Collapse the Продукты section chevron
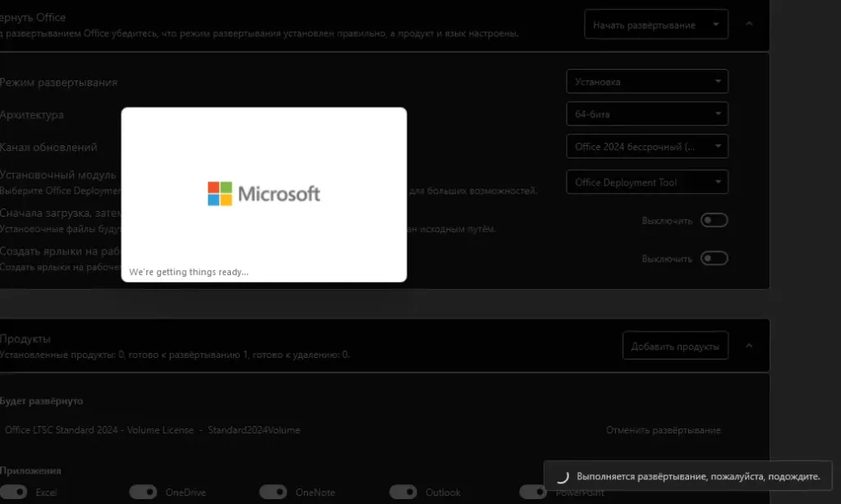The height and width of the screenshot is (504, 841). [x=749, y=346]
